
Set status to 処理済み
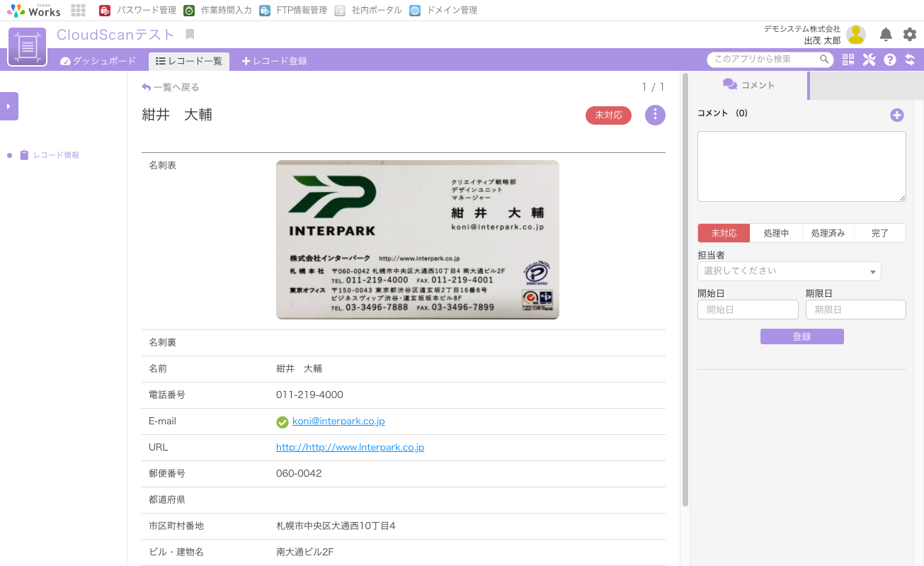828,233
